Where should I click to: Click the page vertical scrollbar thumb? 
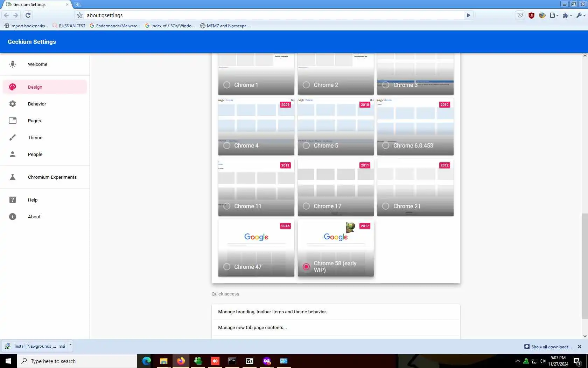click(585, 266)
